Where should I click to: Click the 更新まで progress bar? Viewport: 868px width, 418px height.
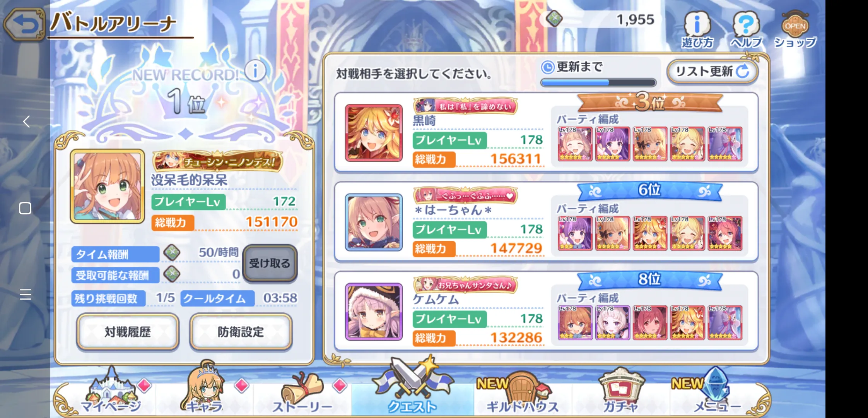(x=598, y=82)
